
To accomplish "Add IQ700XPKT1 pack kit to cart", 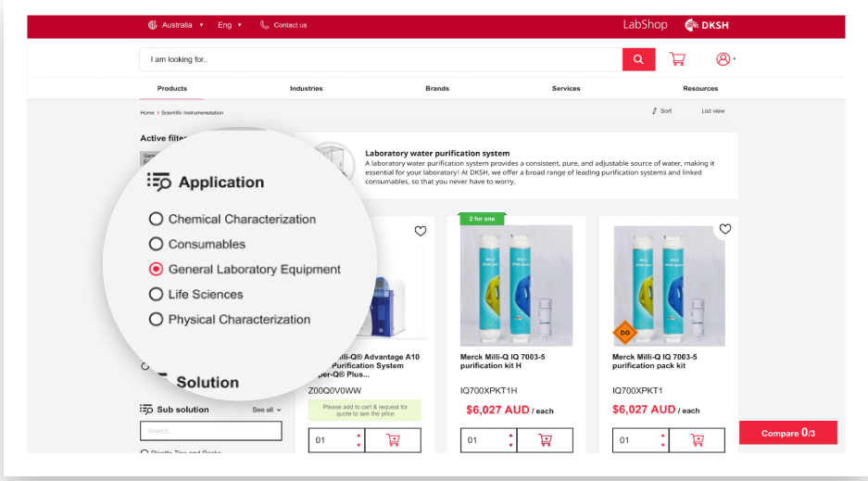I will coord(697,440).
